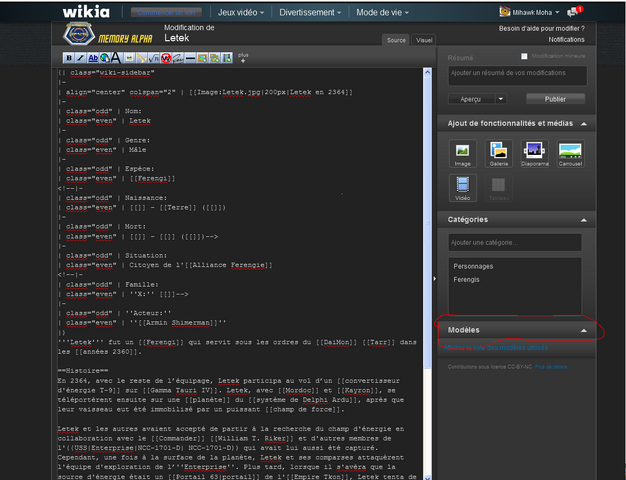Click the Letek page title
The width and height of the screenshot is (626, 480).
176,38
